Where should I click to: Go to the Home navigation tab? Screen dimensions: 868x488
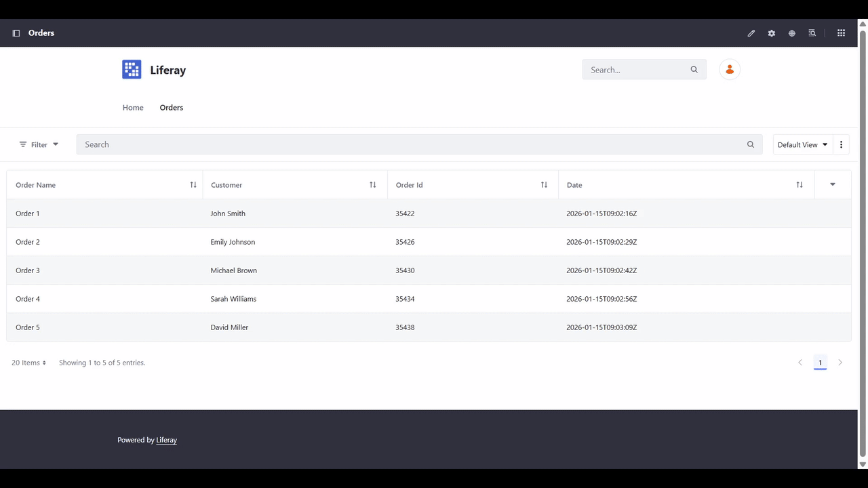point(133,108)
